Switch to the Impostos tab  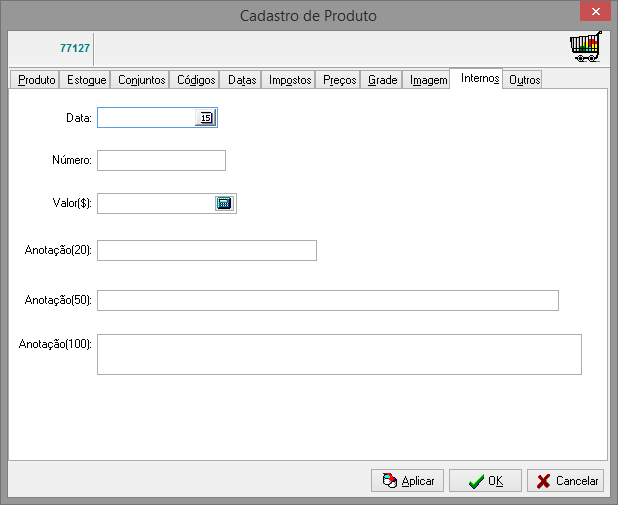click(290, 80)
